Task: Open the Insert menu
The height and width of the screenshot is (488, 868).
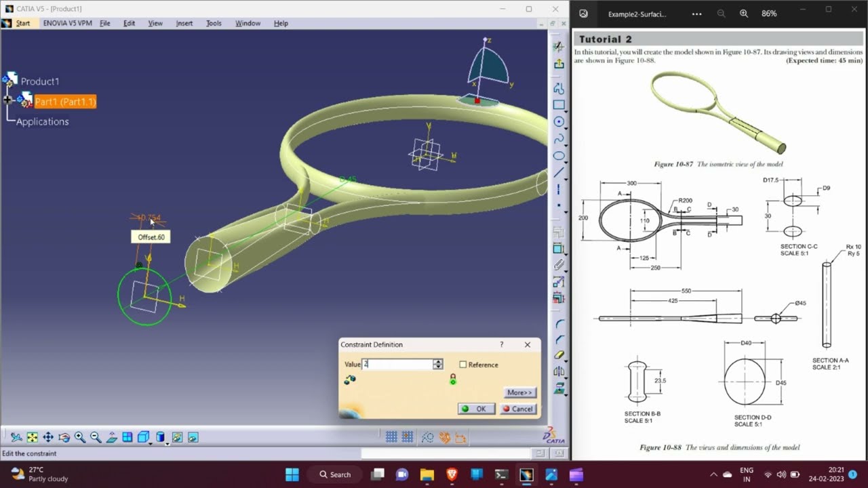Action: coord(184,23)
